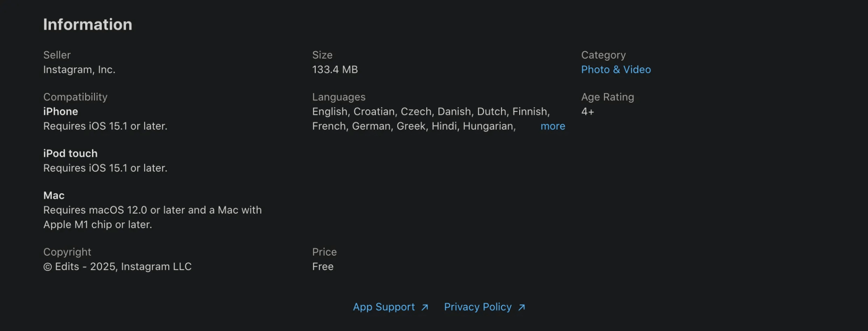Select the seller name Instagram, Inc.
868x331 pixels.
[79, 70]
